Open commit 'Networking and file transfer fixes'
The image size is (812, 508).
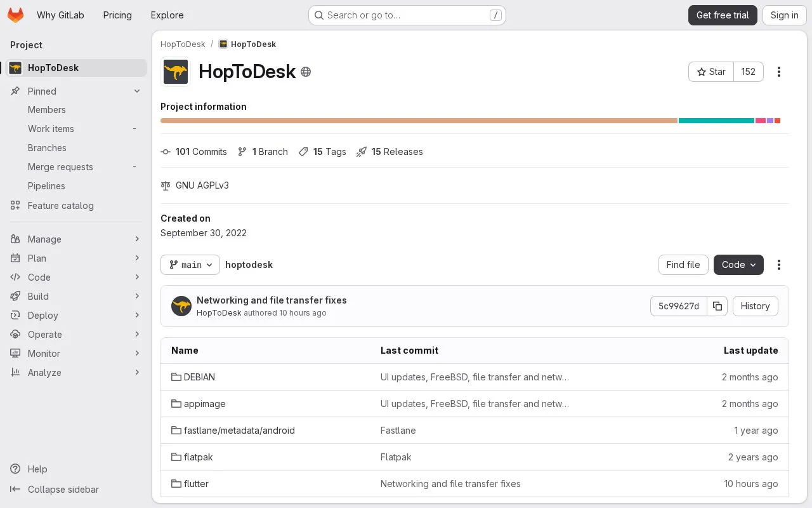[x=272, y=300]
